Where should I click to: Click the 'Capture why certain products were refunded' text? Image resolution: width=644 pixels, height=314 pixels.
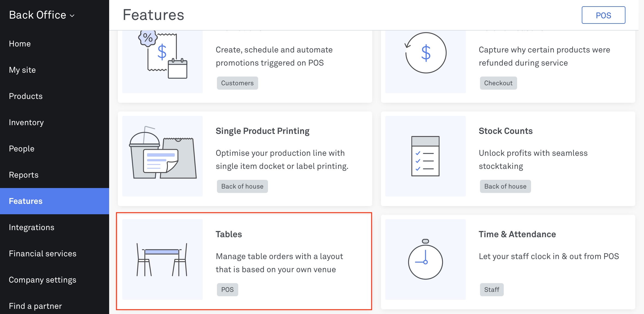click(544, 56)
